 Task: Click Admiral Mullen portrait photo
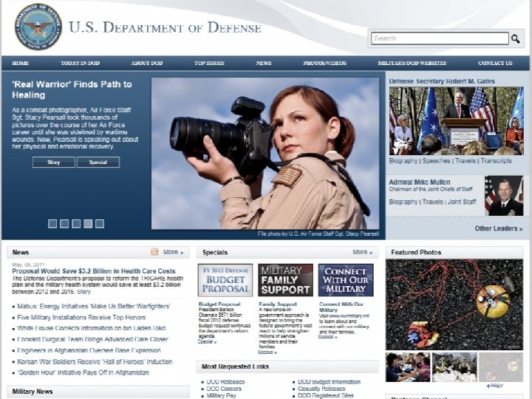[504, 195]
